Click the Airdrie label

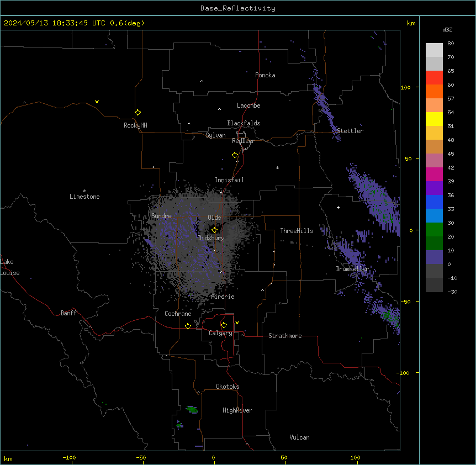[223, 297]
